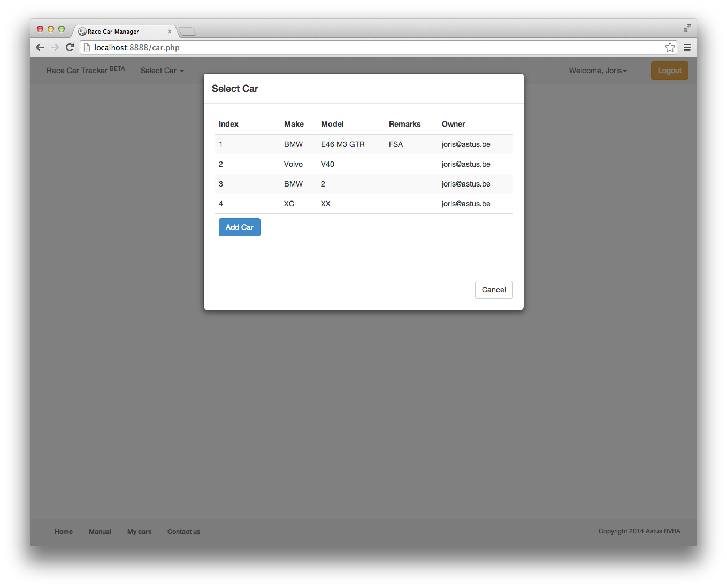727x588 pixels.
Task: Click the localhost address bar
Action: point(374,48)
